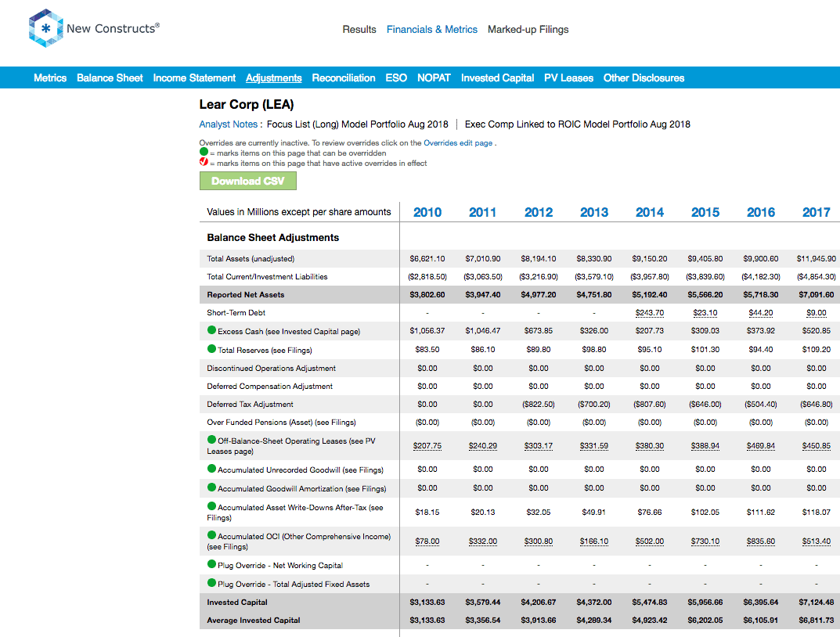840x637 pixels.
Task: Click the Lear Corp (LEA) heading
Action: pyautogui.click(x=247, y=104)
